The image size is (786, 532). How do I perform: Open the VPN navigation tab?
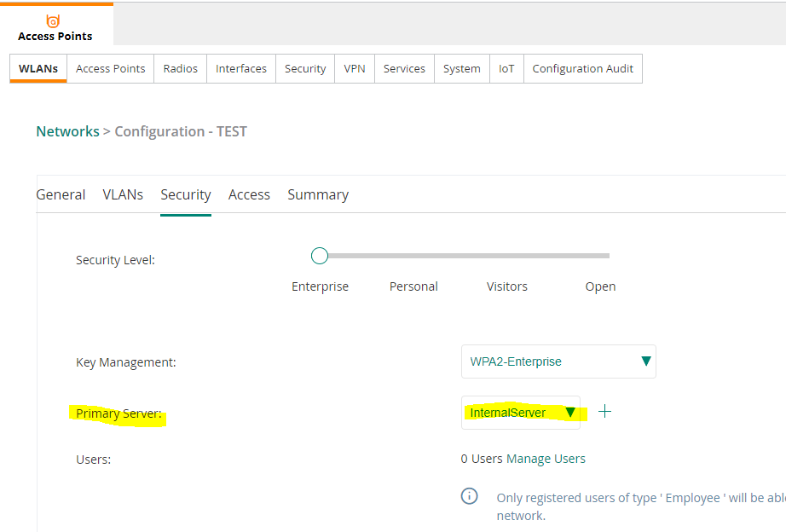[354, 68]
